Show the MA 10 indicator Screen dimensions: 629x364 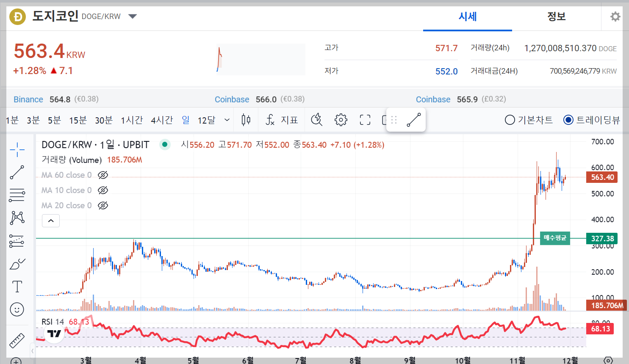(x=103, y=190)
